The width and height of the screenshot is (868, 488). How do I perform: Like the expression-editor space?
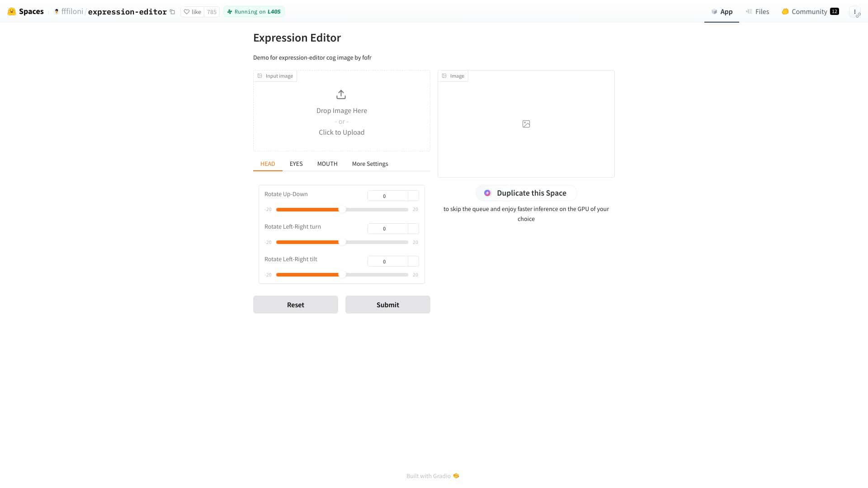click(193, 12)
